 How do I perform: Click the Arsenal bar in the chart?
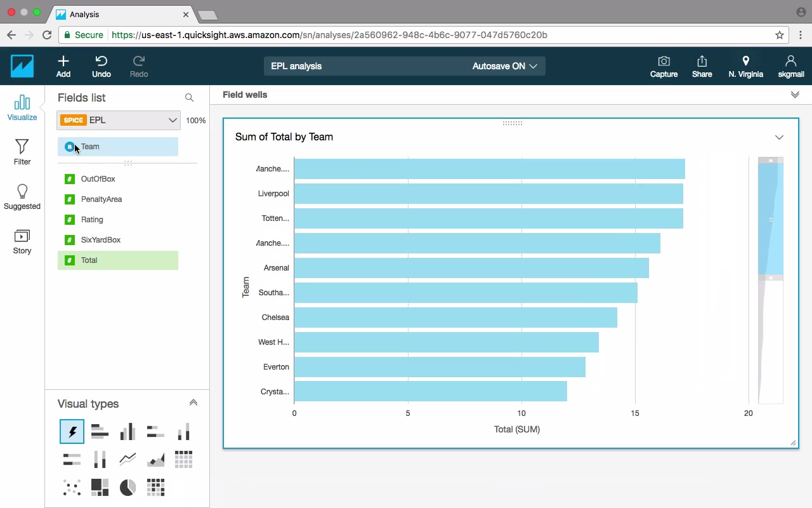coord(471,268)
